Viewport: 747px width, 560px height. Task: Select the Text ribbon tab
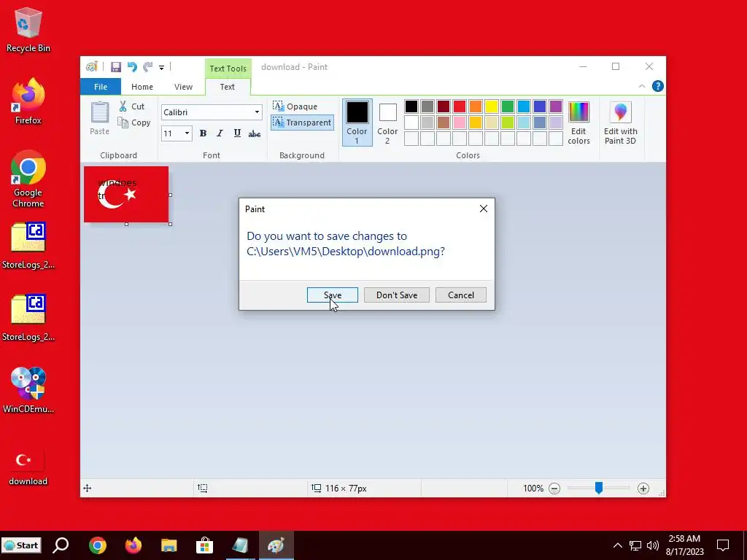(228, 87)
